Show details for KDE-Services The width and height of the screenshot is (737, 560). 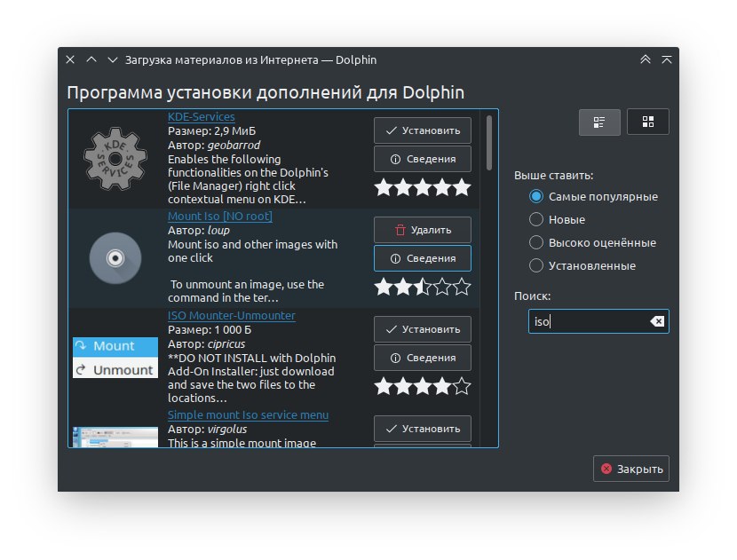(423, 159)
